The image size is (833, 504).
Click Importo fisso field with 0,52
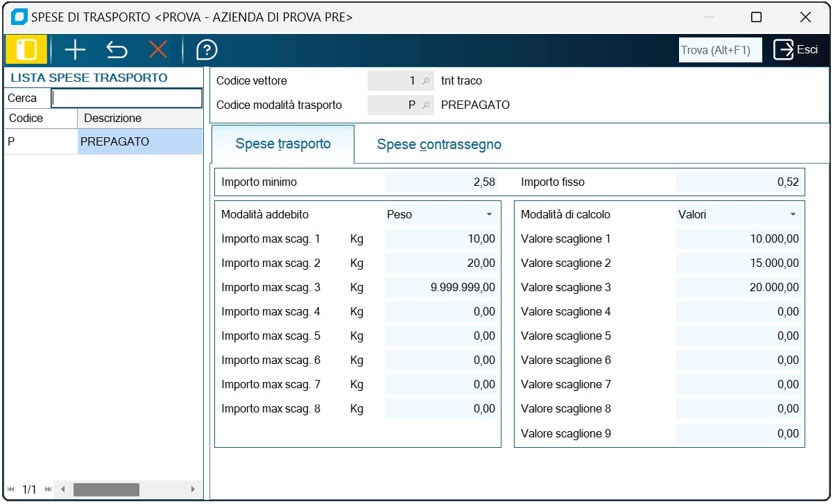tap(739, 182)
